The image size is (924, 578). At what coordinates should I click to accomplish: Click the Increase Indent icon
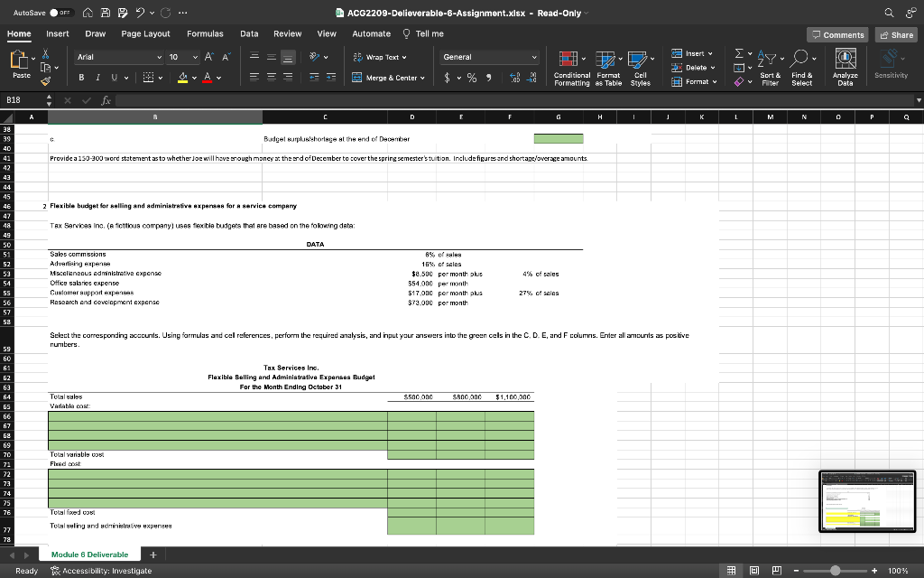(x=332, y=78)
